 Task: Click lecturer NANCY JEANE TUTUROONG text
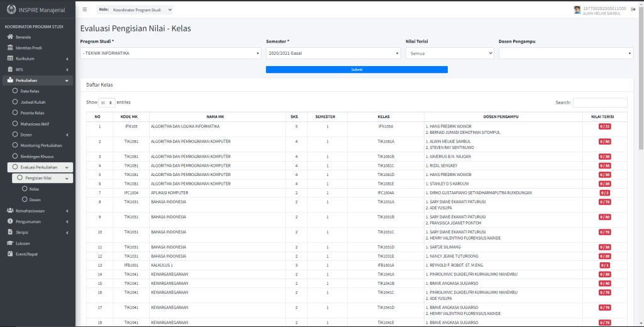452,256
